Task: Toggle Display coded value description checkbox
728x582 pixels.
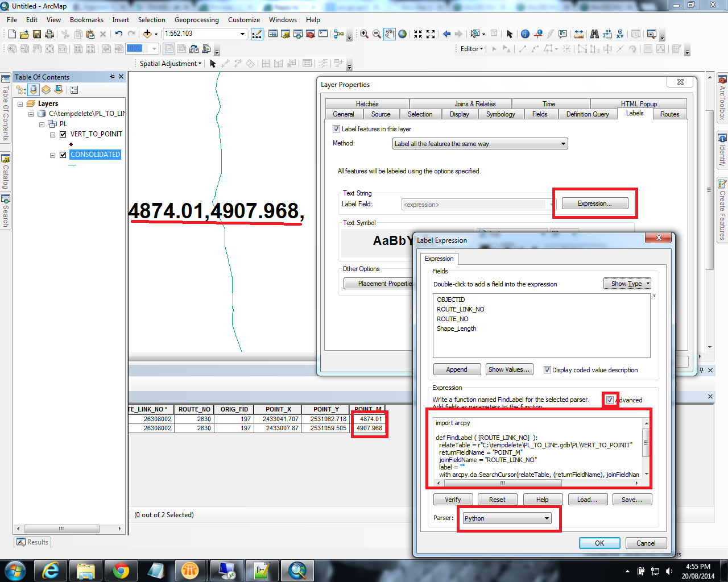Action: pyautogui.click(x=547, y=370)
